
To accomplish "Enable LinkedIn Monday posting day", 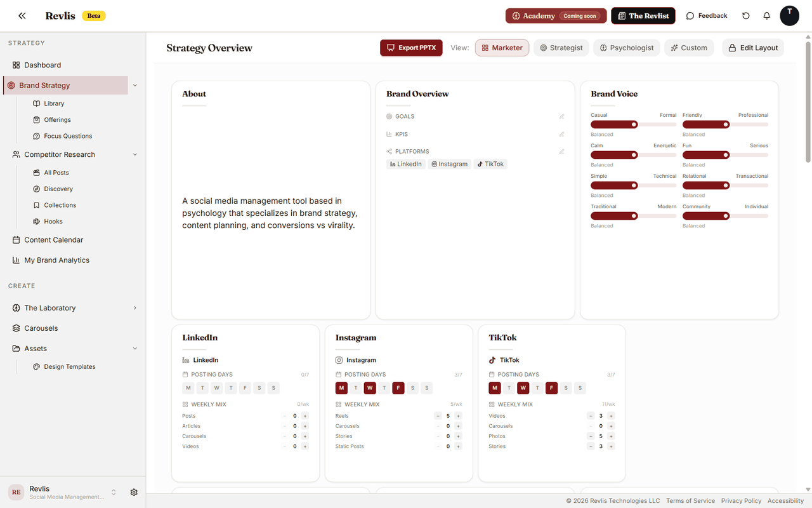I will click(x=188, y=388).
